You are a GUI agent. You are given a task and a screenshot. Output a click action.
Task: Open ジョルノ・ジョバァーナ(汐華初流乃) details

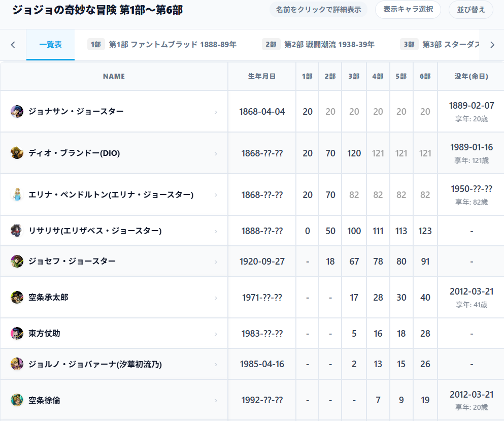click(95, 364)
